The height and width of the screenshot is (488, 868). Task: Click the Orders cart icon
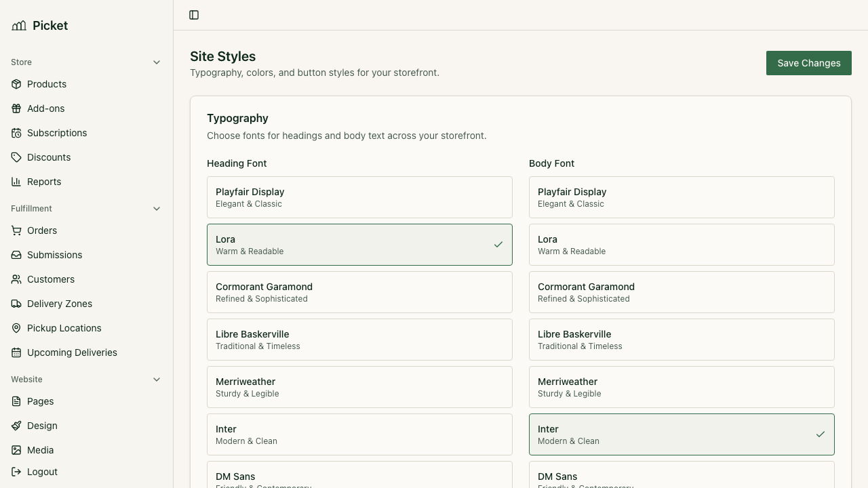tap(16, 230)
